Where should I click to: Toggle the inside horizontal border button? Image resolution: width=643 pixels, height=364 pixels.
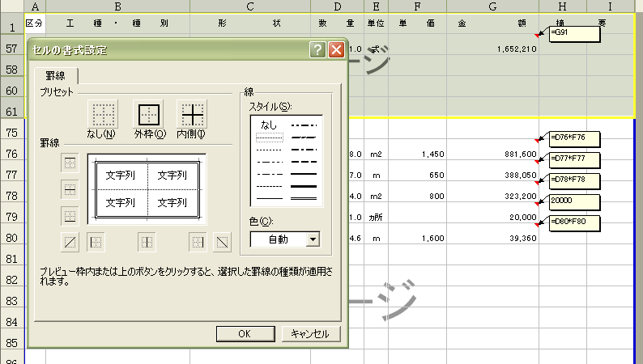70,189
